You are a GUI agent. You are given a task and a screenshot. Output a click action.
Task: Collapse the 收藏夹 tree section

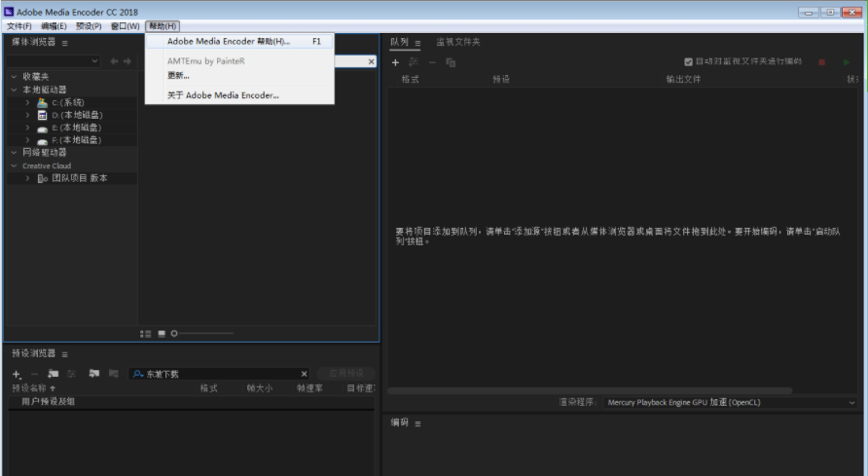click(15, 76)
